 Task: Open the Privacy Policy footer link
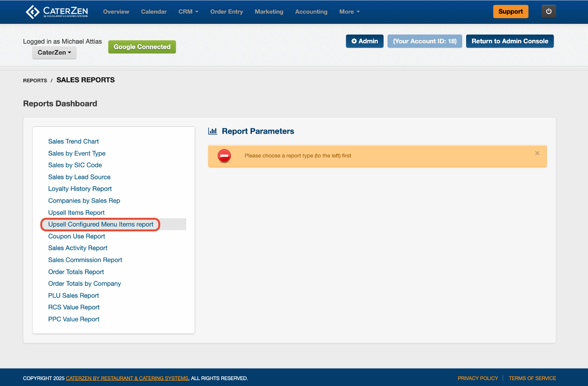pos(478,378)
